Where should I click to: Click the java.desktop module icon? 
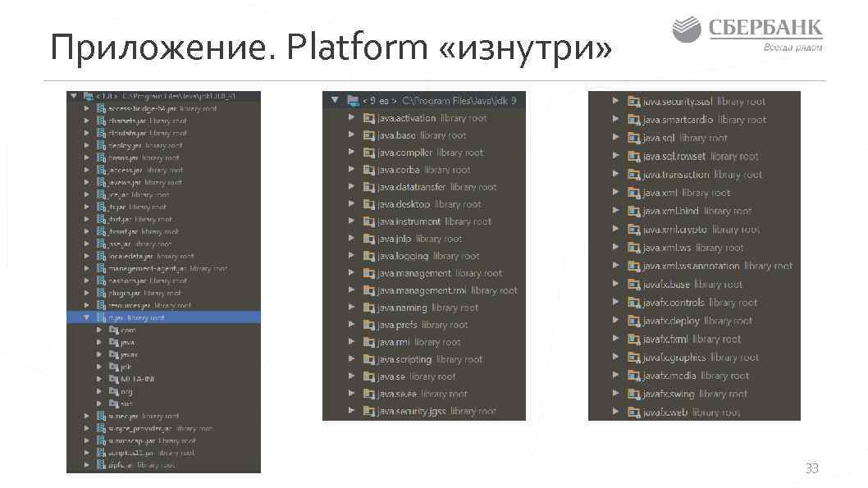coord(368,204)
